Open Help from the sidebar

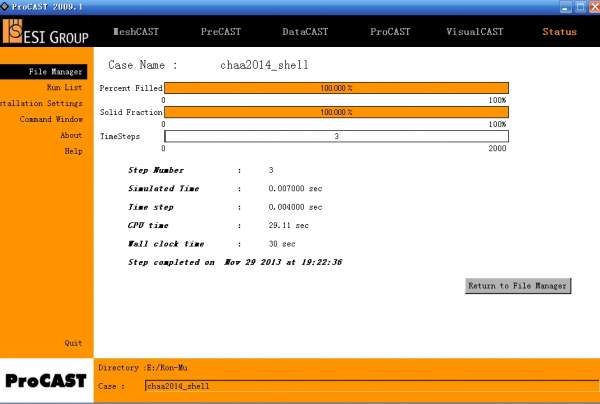tap(73, 151)
